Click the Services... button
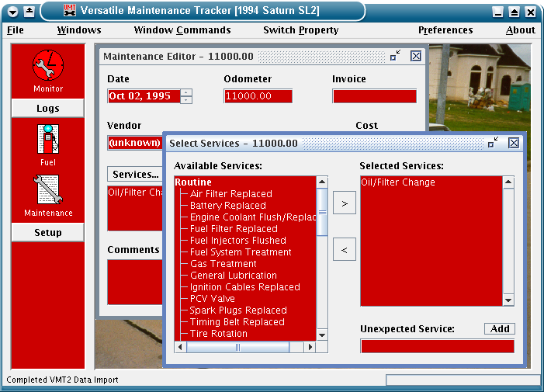544x392 pixels. click(136, 175)
